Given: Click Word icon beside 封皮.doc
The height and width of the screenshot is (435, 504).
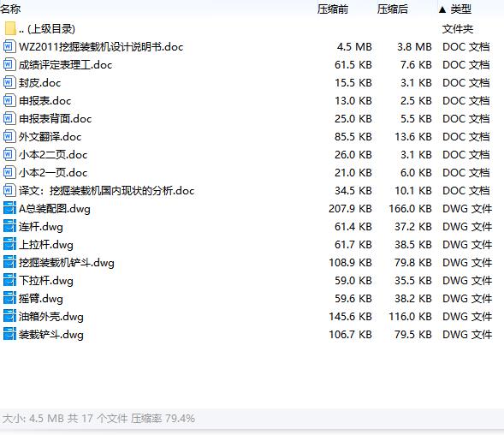Looking at the screenshot, I should tap(9, 83).
